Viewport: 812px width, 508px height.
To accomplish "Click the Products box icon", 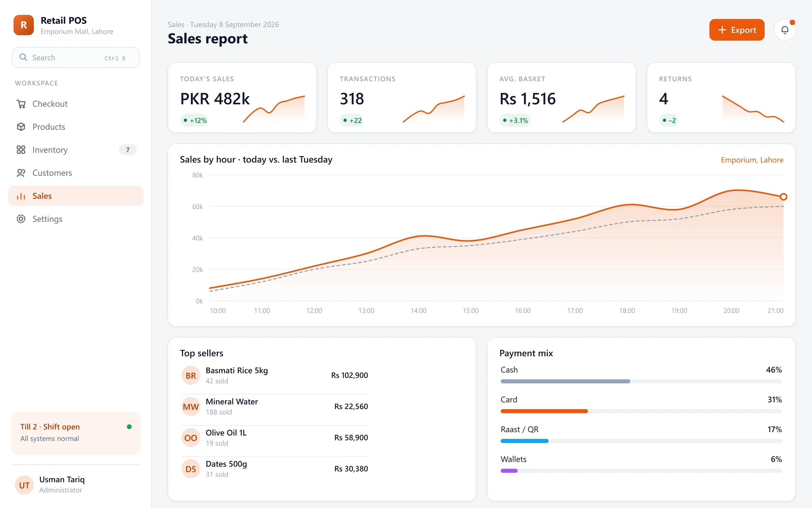I will [x=21, y=127].
